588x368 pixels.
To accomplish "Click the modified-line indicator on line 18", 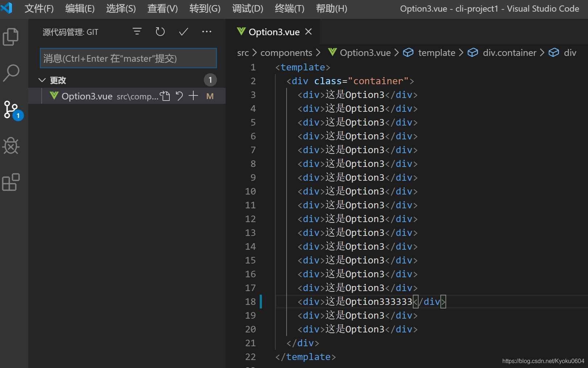I will coord(261,302).
